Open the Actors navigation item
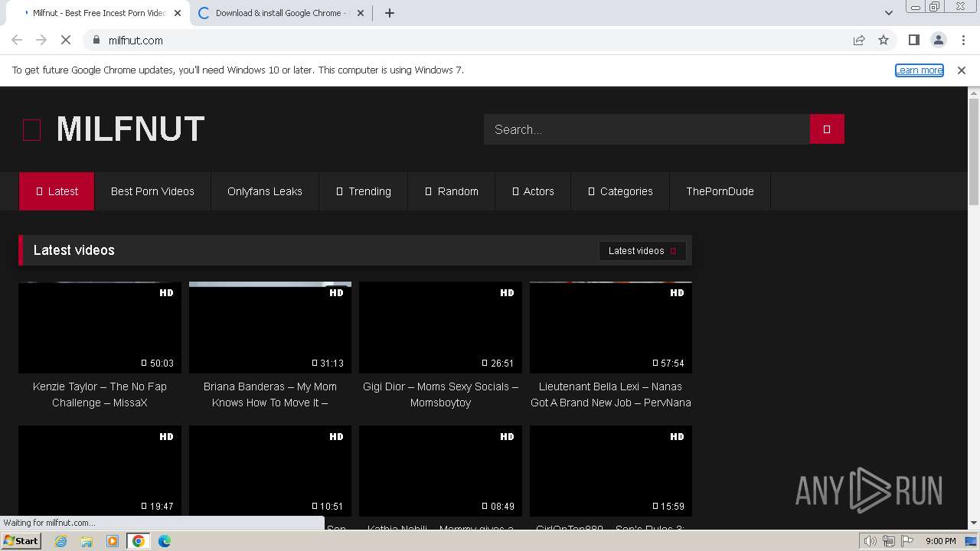980x551 pixels. 533,191
